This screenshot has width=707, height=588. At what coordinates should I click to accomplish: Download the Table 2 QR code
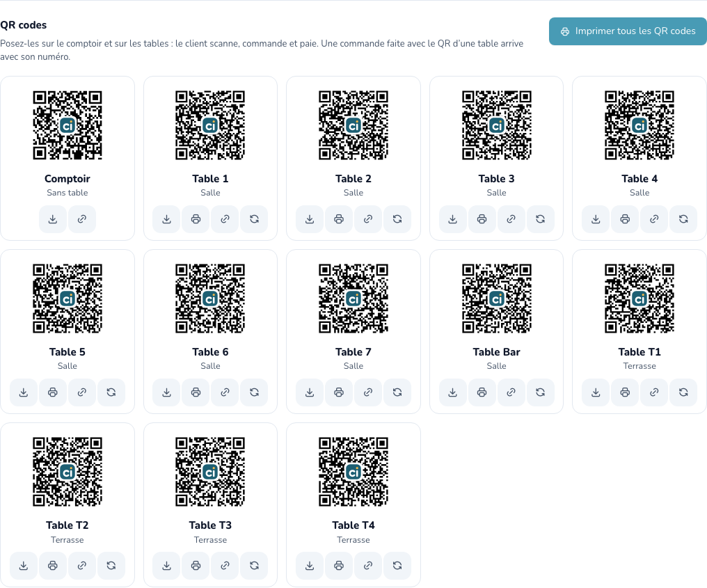click(310, 219)
